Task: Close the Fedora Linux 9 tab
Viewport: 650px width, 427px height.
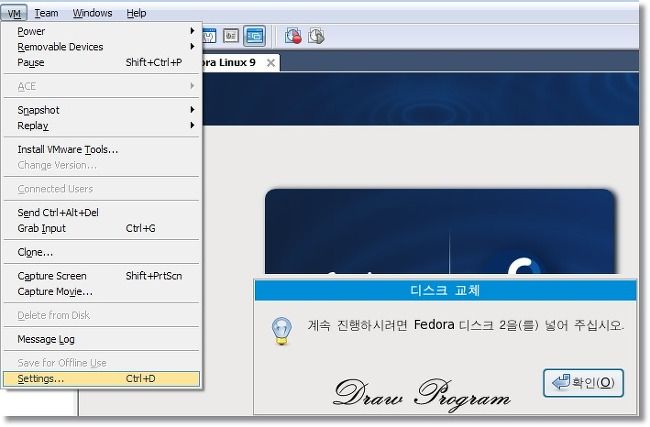Action: click(271, 63)
